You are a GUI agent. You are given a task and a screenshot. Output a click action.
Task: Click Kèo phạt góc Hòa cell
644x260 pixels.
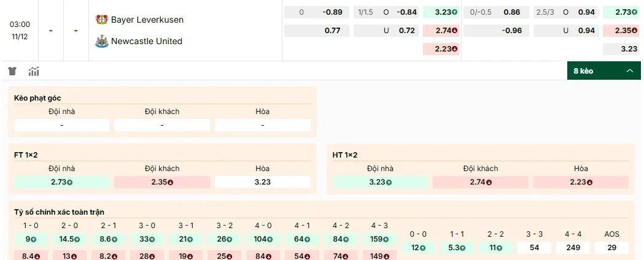pos(262,125)
